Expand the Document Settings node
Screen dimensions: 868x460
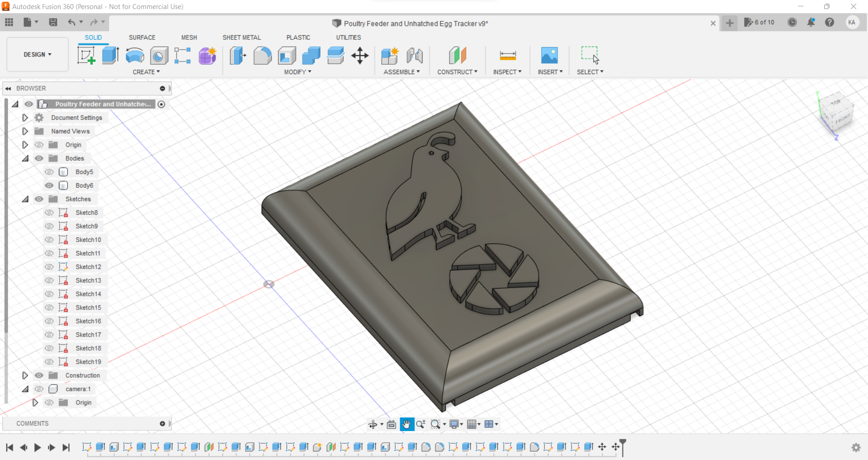click(25, 118)
